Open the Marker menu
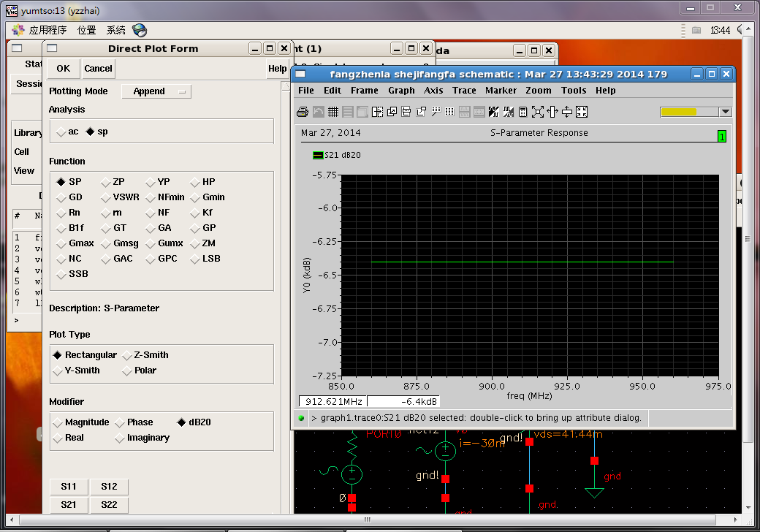The width and height of the screenshot is (760, 532). point(501,91)
